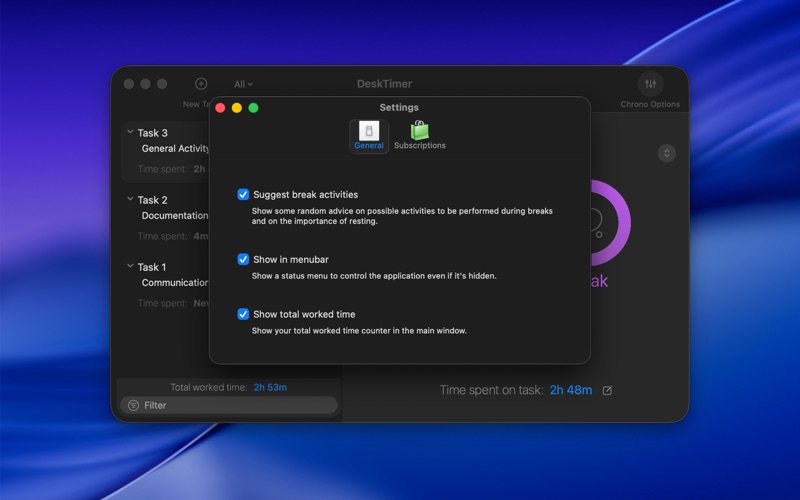This screenshot has height=500, width=800.
Task: Click the filter lines icon in Filter field
Action: 133,405
